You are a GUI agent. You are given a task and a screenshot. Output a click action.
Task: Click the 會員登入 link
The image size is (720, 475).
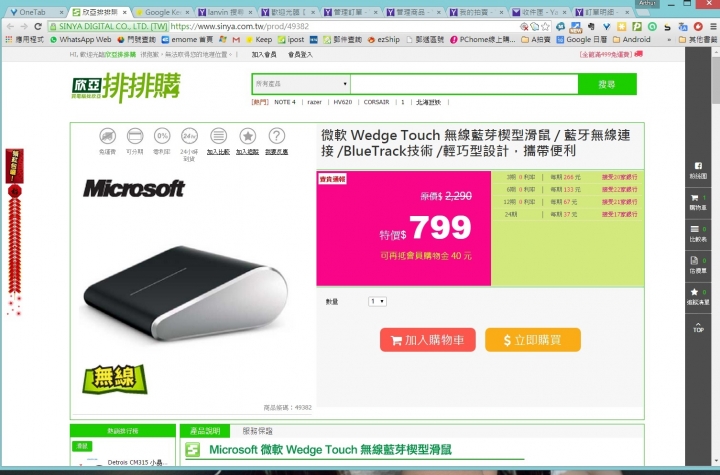click(300, 55)
